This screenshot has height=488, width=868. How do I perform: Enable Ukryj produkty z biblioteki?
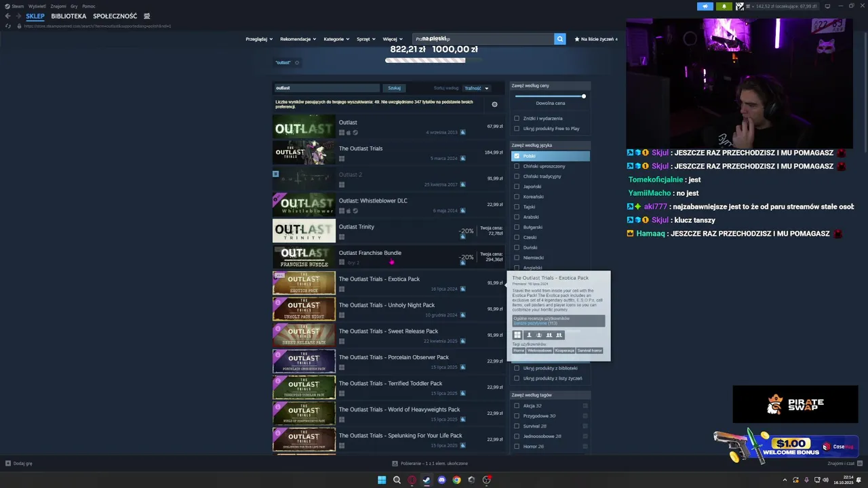click(517, 369)
